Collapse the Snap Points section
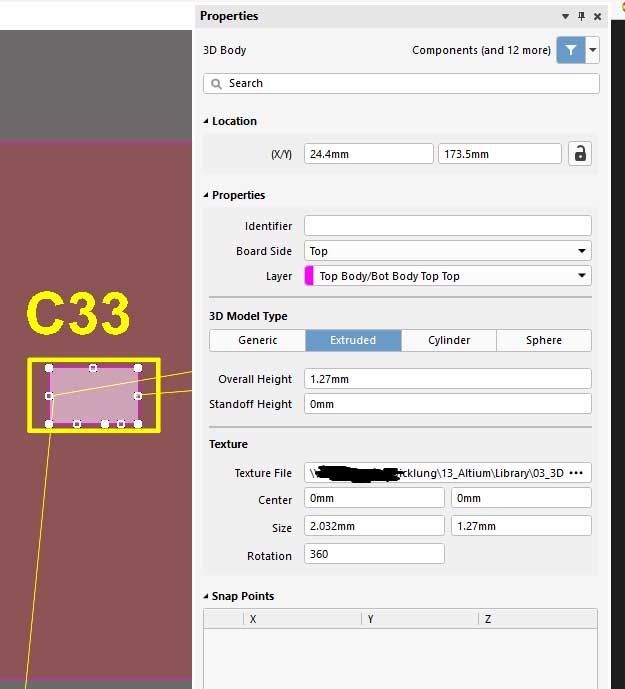625x689 pixels. coord(206,596)
